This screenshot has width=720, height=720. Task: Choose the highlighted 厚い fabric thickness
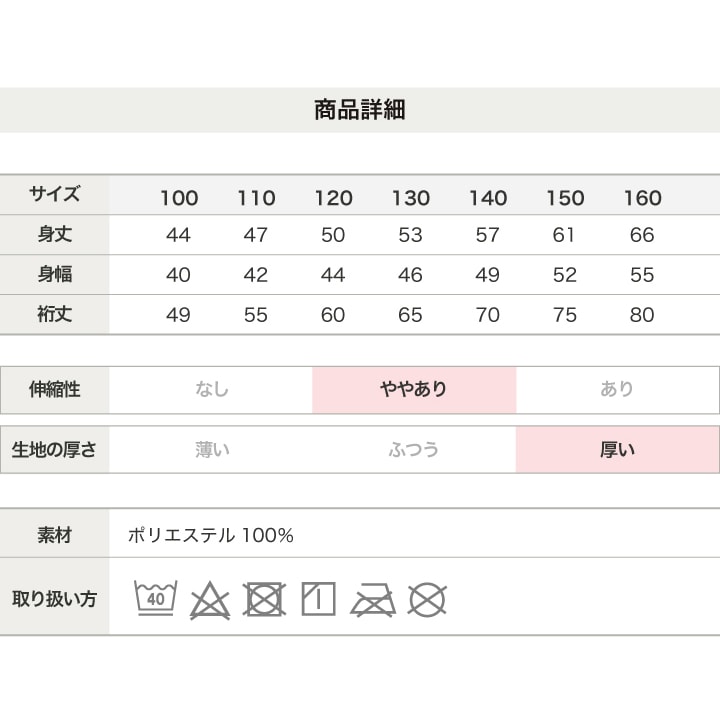point(617,450)
